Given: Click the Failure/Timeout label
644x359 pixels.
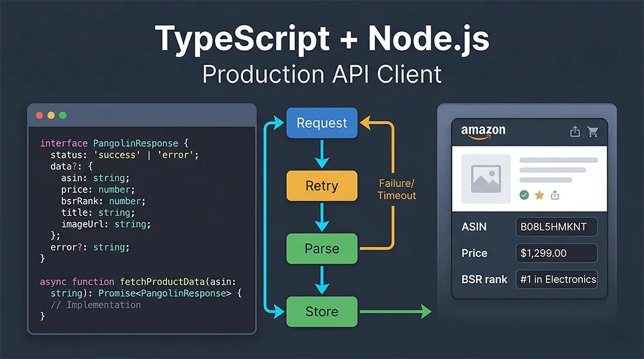Looking at the screenshot, I should [x=397, y=189].
